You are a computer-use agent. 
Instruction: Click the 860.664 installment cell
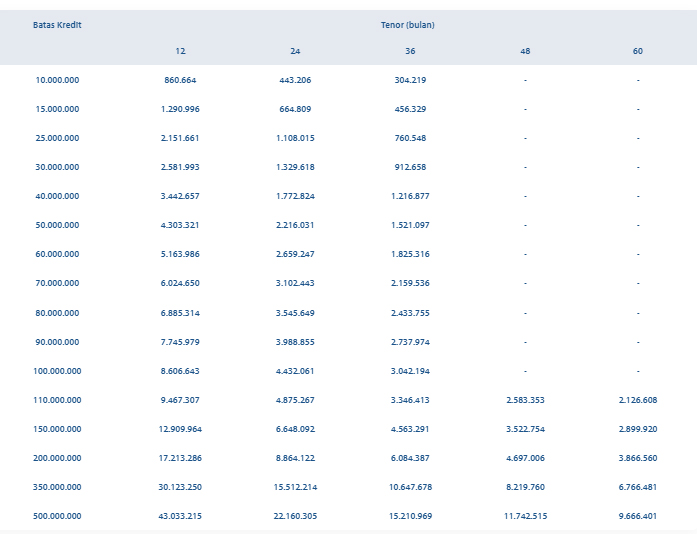pos(180,80)
